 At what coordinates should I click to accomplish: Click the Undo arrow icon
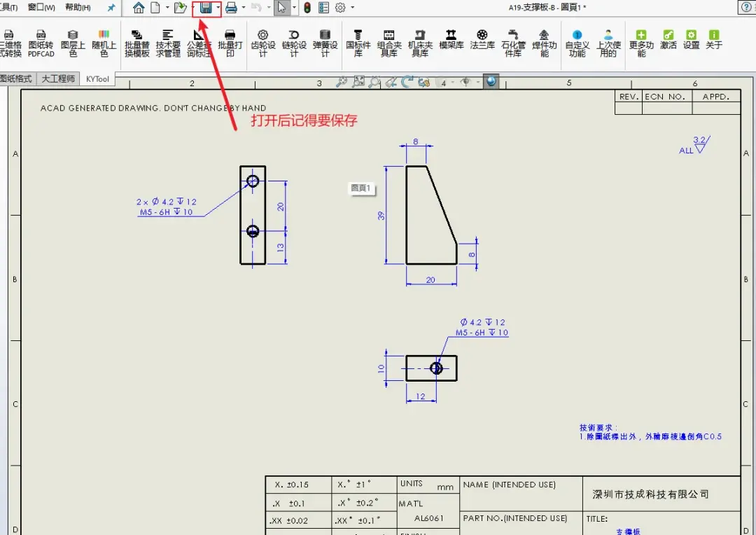(257, 8)
